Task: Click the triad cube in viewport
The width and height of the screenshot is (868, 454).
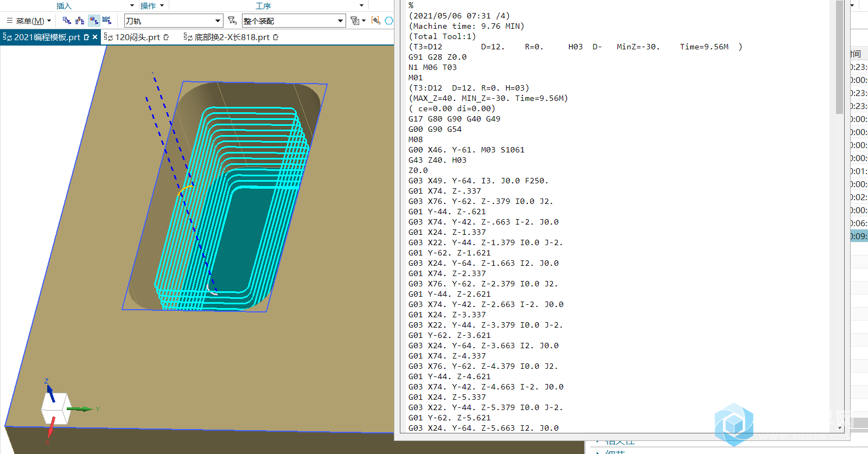Action: click(x=55, y=408)
